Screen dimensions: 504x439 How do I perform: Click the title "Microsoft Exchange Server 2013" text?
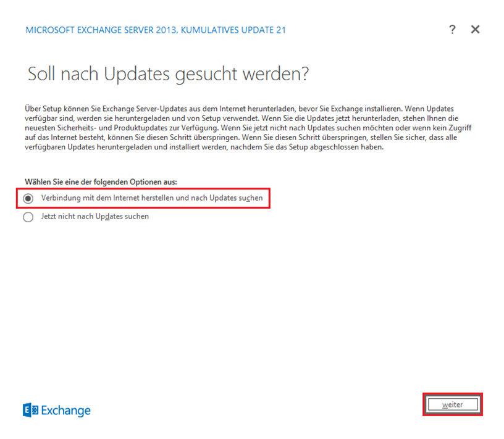click(98, 30)
